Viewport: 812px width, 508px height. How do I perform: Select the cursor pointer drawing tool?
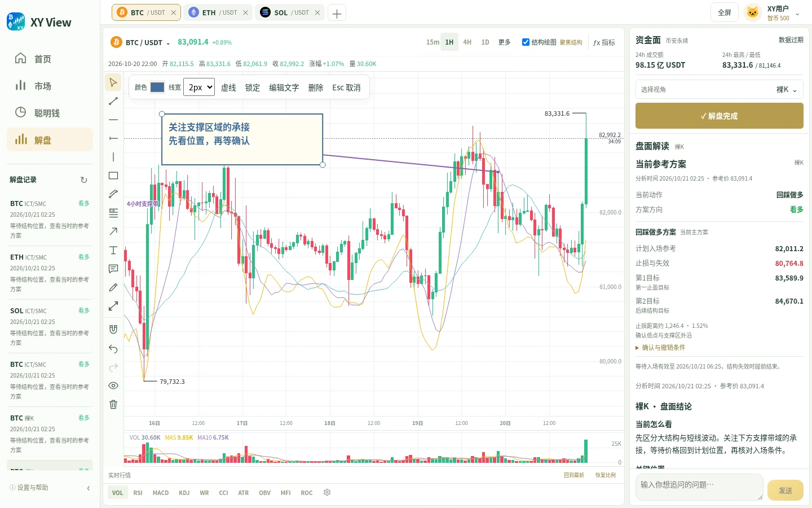coord(113,82)
